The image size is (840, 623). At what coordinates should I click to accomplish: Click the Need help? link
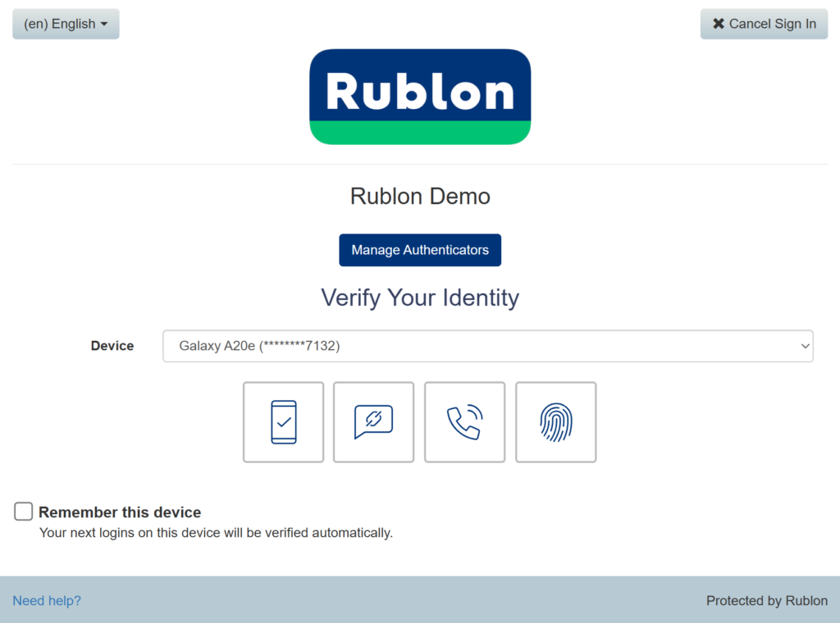(x=47, y=600)
